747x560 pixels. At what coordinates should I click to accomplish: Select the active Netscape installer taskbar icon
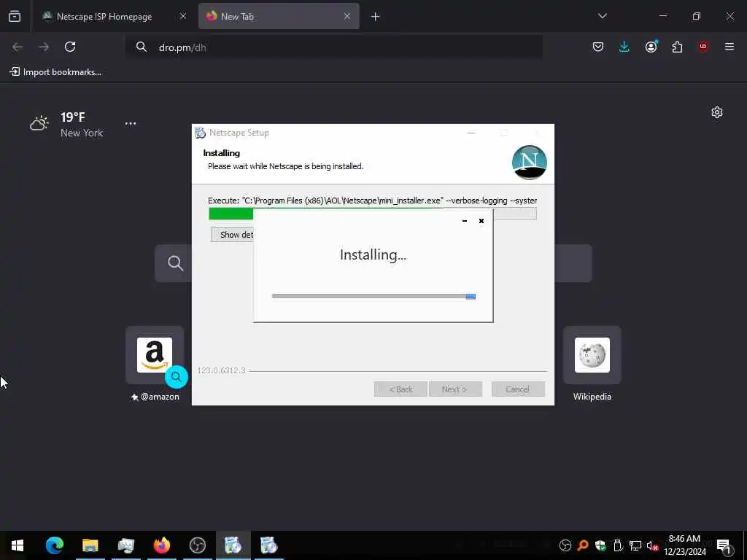click(233, 545)
